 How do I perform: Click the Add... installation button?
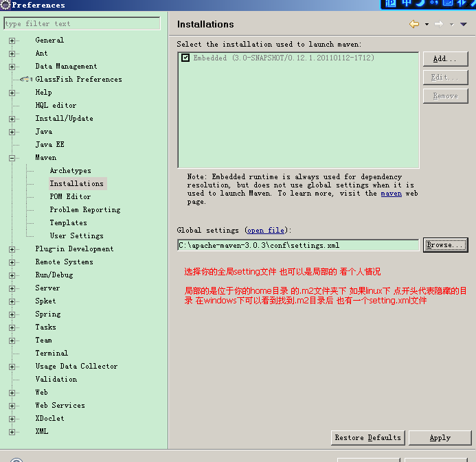coord(445,59)
